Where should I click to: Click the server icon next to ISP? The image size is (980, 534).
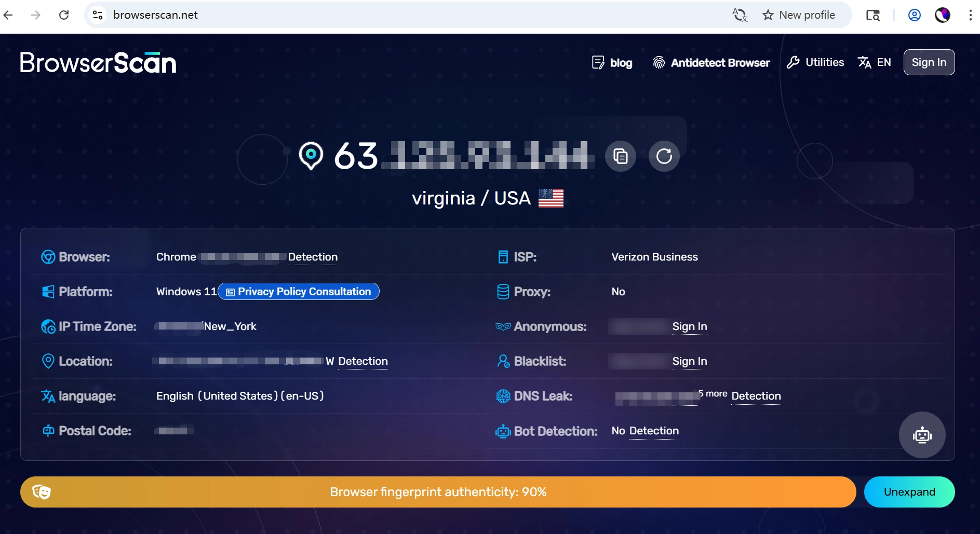503,257
